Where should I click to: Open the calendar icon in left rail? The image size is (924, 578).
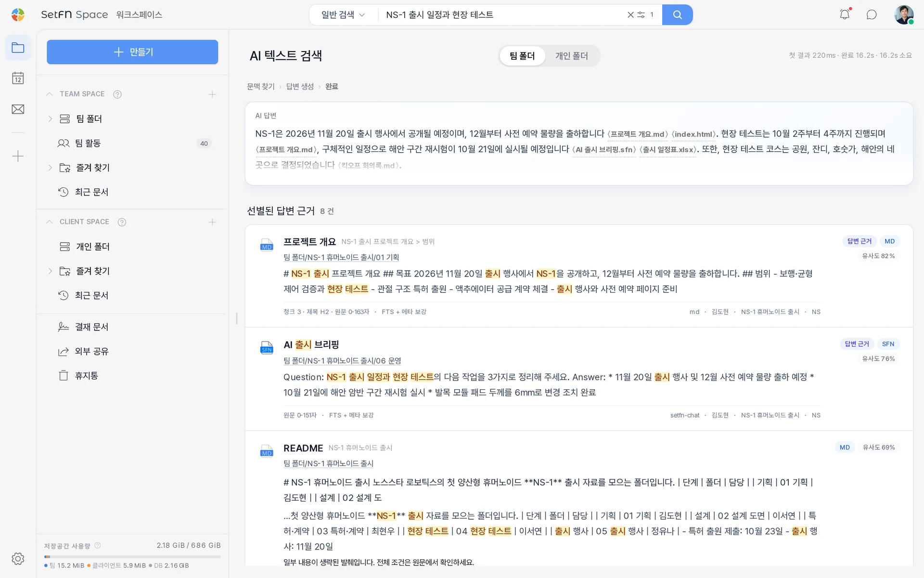tap(18, 78)
